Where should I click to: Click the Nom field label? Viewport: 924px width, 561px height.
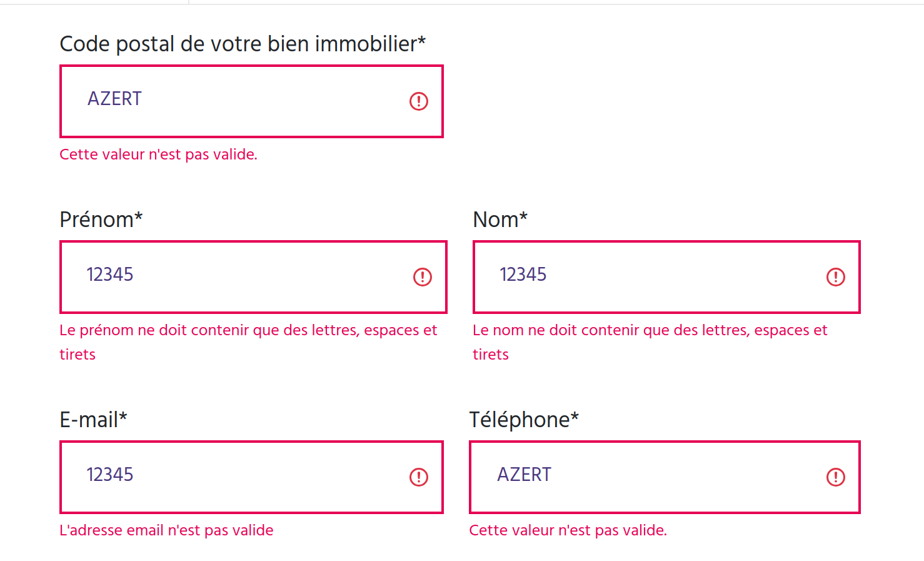tap(500, 220)
